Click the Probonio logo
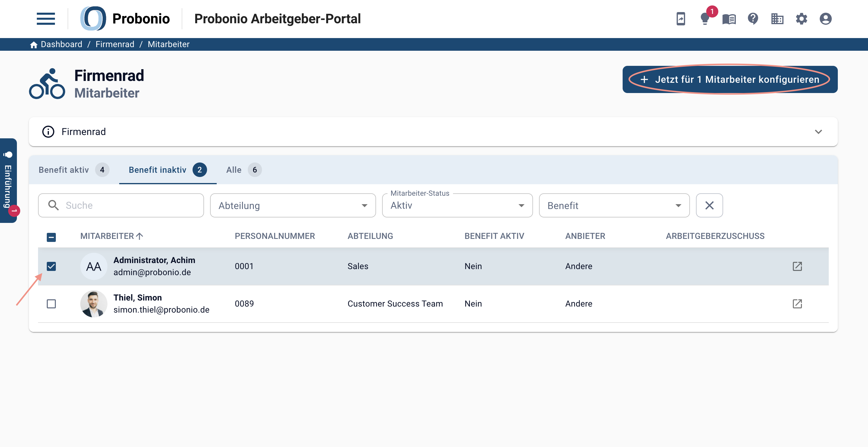The height and width of the screenshot is (447, 868). click(125, 18)
